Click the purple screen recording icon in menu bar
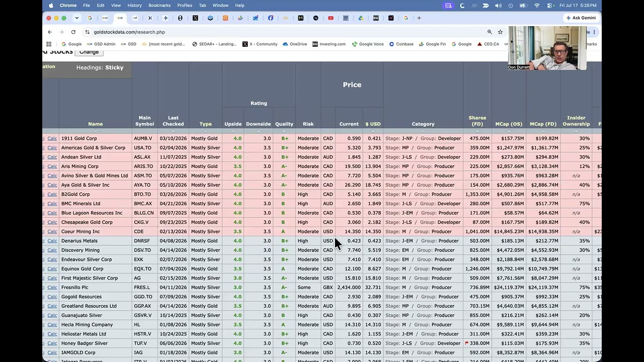Image resolution: width=644 pixels, height=362 pixels. (448, 6)
